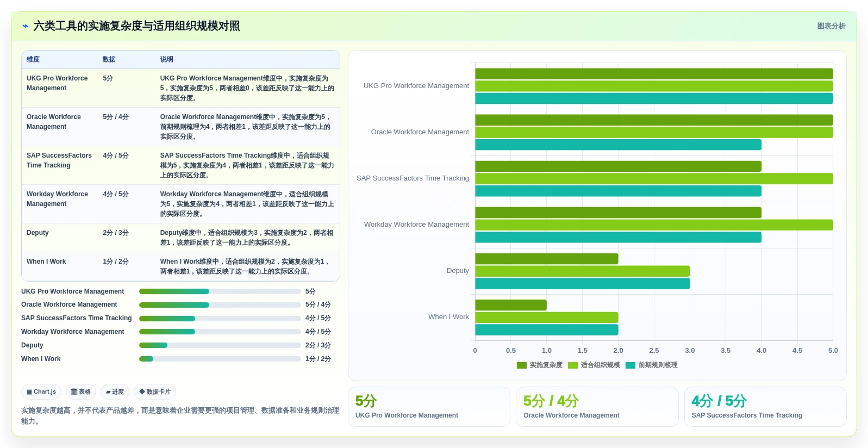Click When I Work 前期规则梳理 teal bar

pos(547,330)
